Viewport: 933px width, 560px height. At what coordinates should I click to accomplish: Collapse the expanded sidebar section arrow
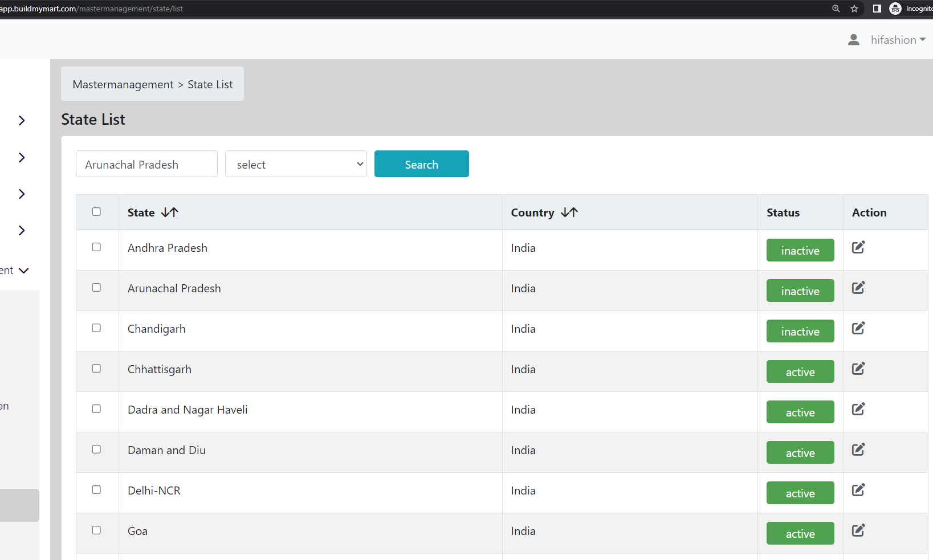(24, 271)
